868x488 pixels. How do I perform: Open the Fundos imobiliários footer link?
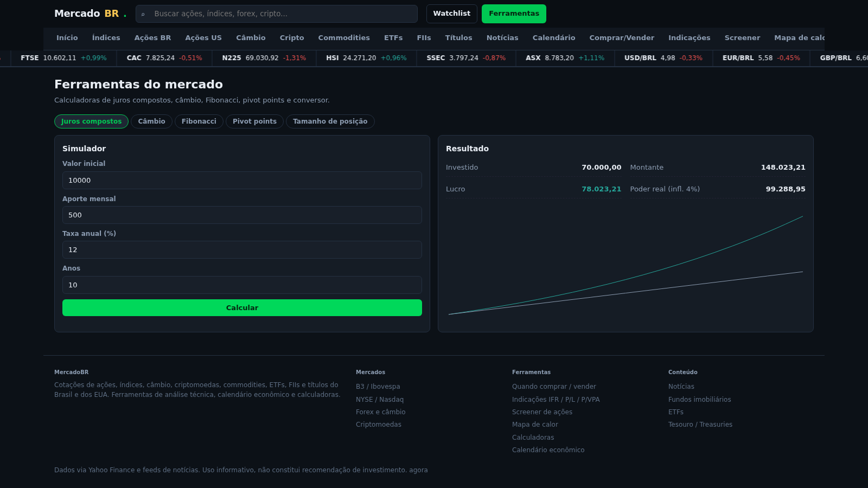click(x=699, y=400)
